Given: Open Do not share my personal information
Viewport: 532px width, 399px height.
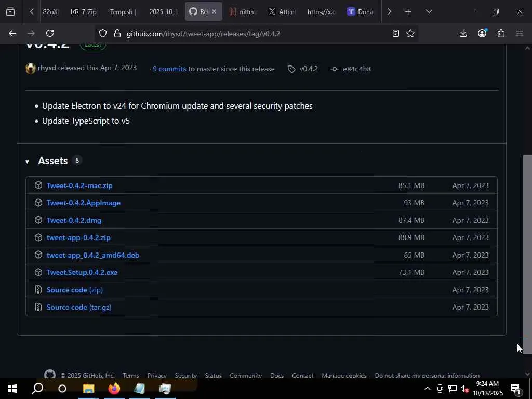Looking at the screenshot, I should point(427,375).
